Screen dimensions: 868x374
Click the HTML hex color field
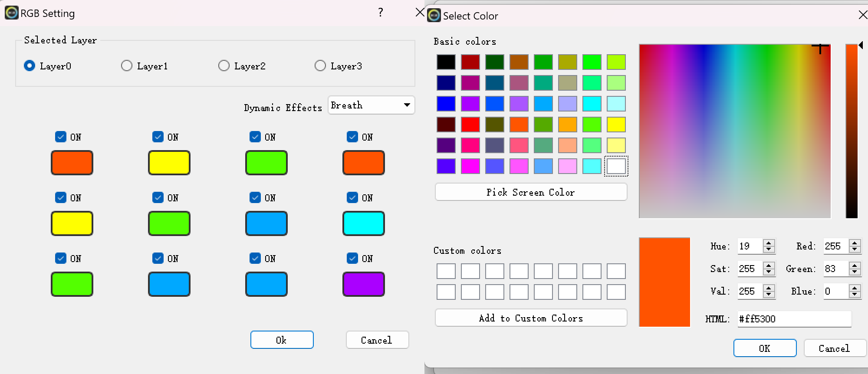794,319
